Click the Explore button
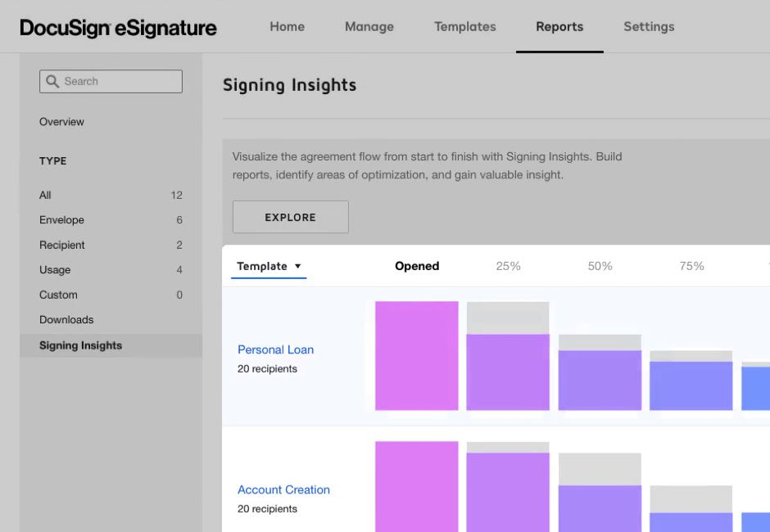770x532 pixels. (290, 217)
